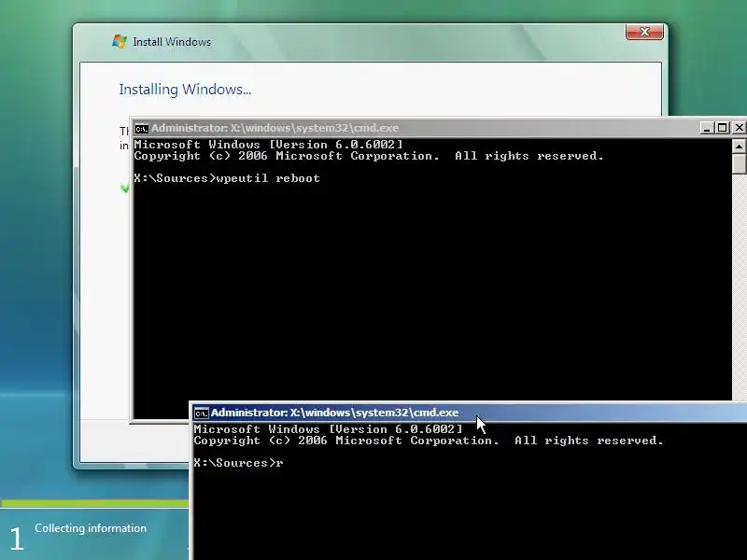Click the copyright line in background cmd window
Screen dimensions: 747x560
click(369, 156)
